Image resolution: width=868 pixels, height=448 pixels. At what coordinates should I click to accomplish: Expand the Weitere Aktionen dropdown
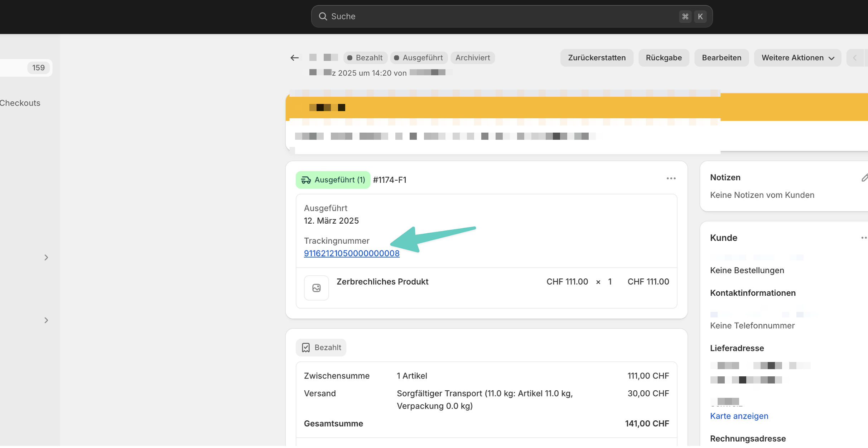(797, 58)
